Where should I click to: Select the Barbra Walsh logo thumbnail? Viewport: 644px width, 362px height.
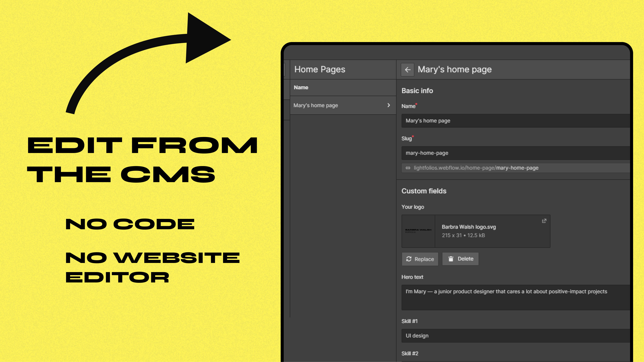[418, 231]
